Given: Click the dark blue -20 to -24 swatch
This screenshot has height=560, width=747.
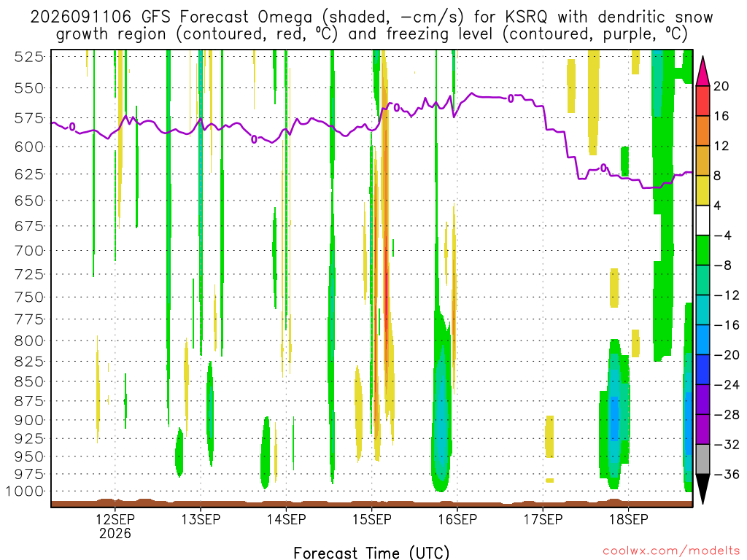Looking at the screenshot, I should tap(703, 370).
